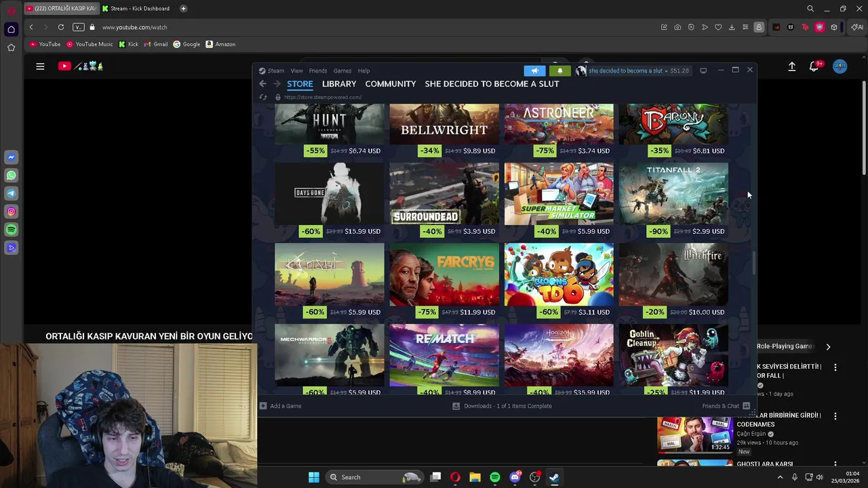Open the Barony game tile
The height and width of the screenshot is (488, 868).
pyautogui.click(x=673, y=123)
